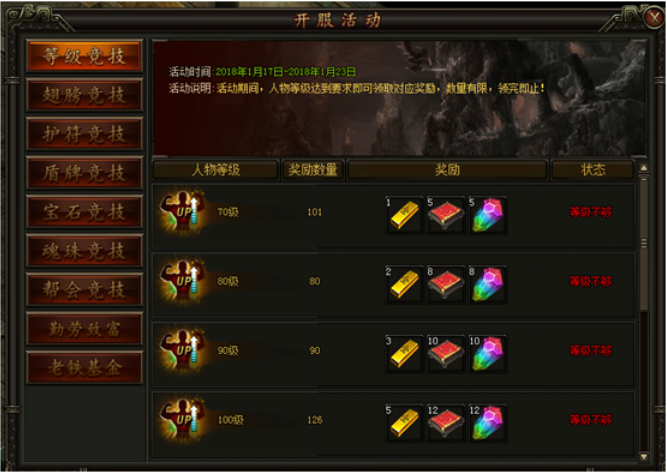This screenshot has width=667, height=473.
Task: Click the rainbow gem reward in 80级 row
Action: (x=487, y=284)
